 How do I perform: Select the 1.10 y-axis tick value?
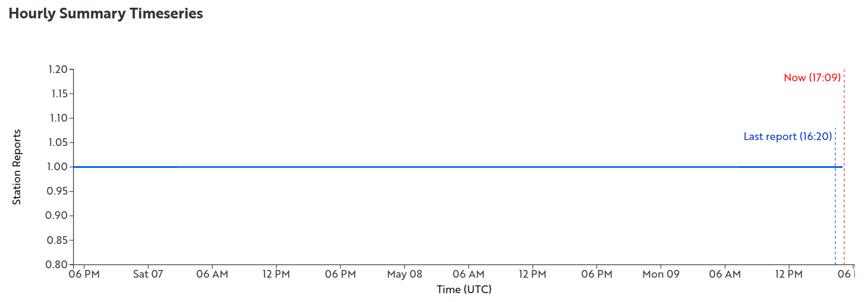pos(58,118)
